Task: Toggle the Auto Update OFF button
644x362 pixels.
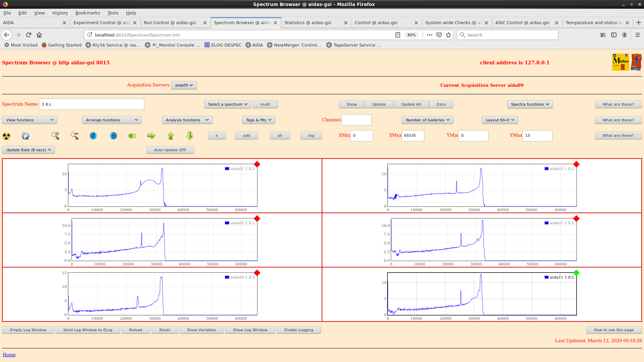Action: click(170, 150)
